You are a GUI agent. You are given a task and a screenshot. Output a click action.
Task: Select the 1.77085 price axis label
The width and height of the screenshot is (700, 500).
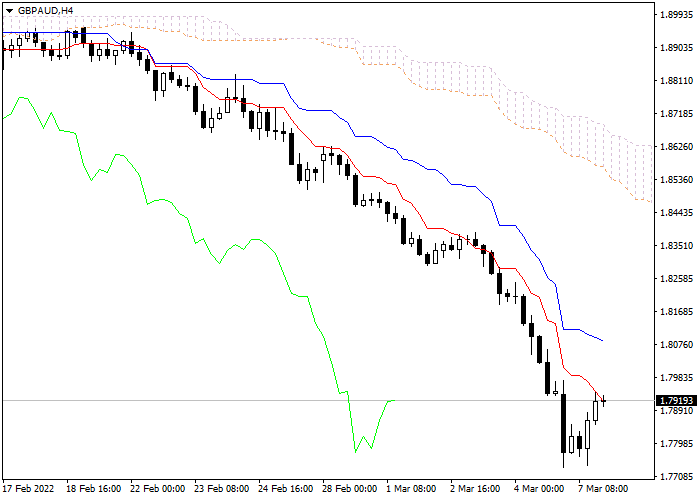point(677,477)
